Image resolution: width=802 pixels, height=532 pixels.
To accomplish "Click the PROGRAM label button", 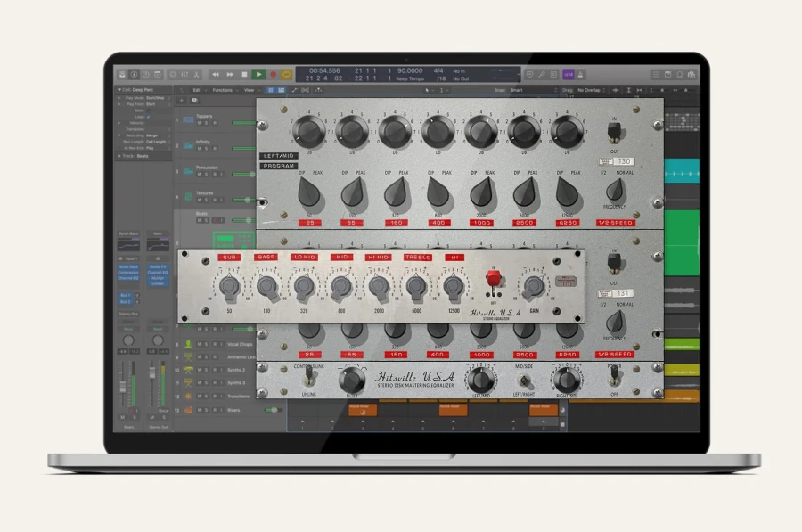I will (279, 166).
